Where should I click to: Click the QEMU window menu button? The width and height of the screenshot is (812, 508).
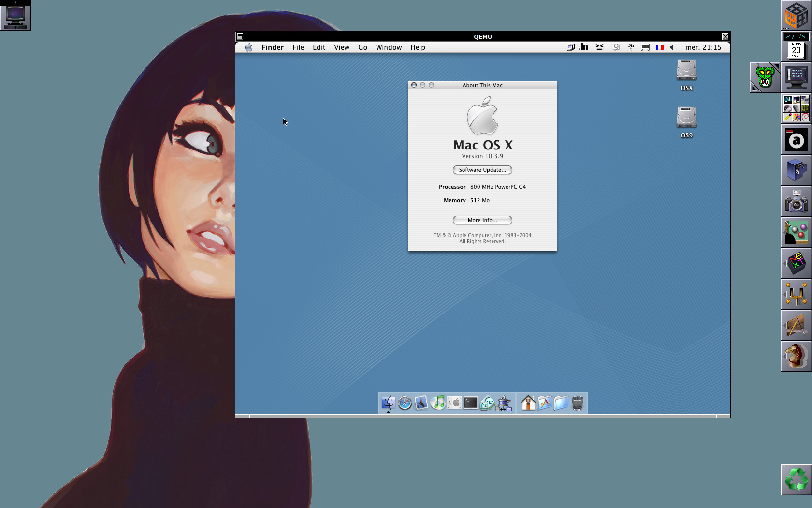pos(240,37)
